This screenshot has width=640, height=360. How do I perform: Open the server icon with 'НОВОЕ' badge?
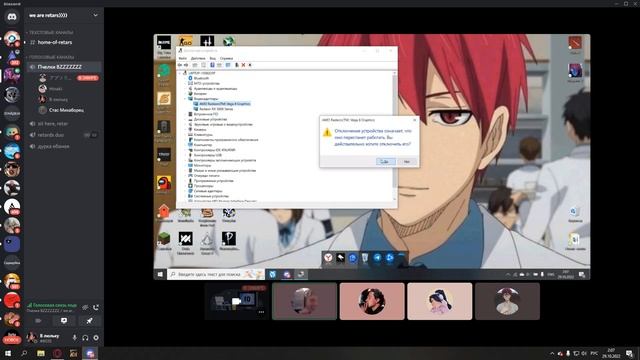12,337
